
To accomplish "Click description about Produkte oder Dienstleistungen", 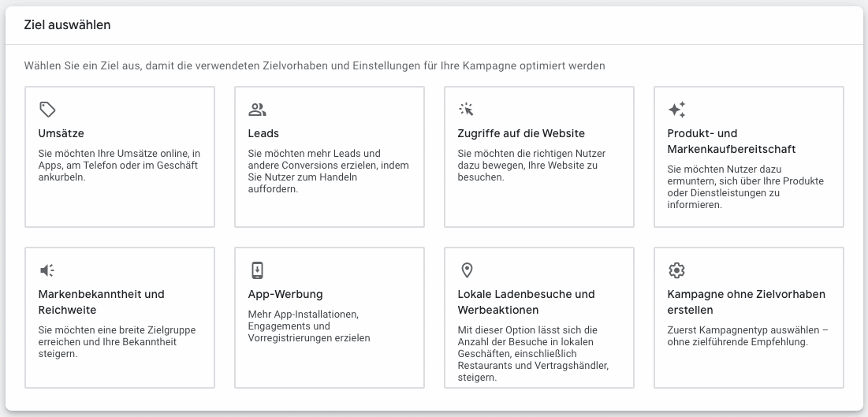I will [x=746, y=187].
